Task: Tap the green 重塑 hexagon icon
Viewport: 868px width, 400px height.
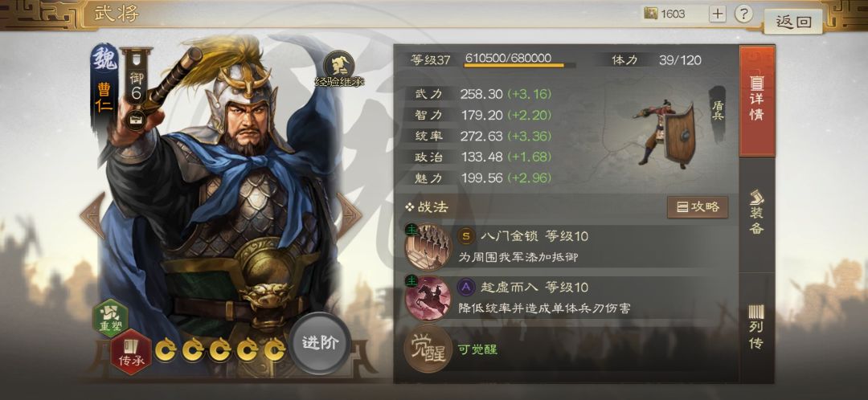Action: (x=110, y=317)
